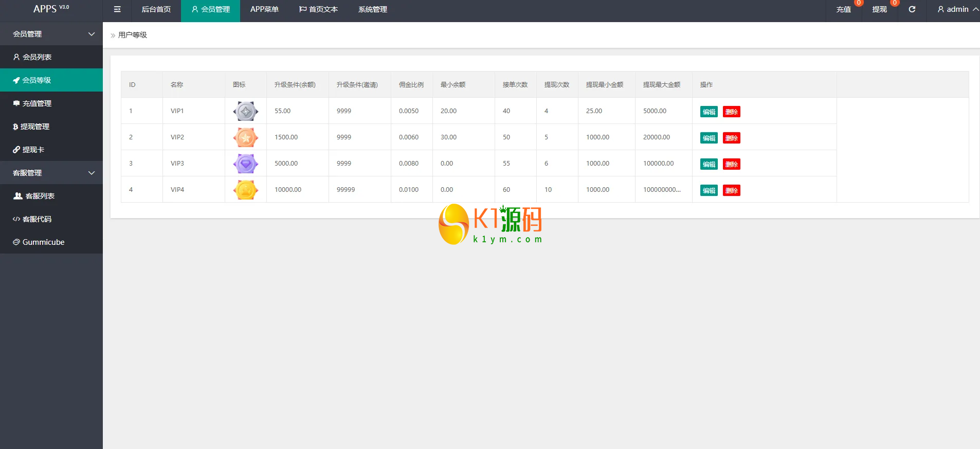
Task: Click the VIP3 purple diamond badge icon
Action: coord(246,164)
